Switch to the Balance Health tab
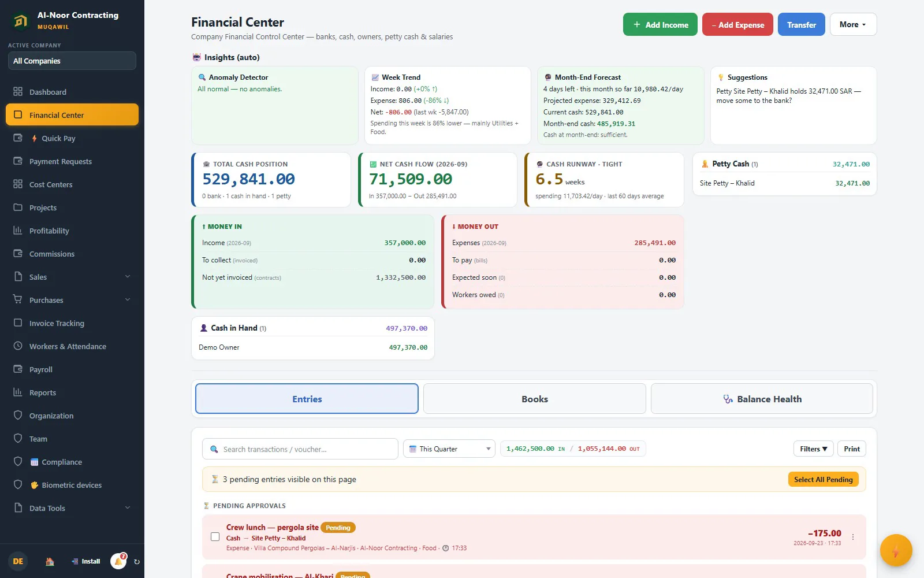Viewport: 924px width, 578px height. (x=762, y=399)
